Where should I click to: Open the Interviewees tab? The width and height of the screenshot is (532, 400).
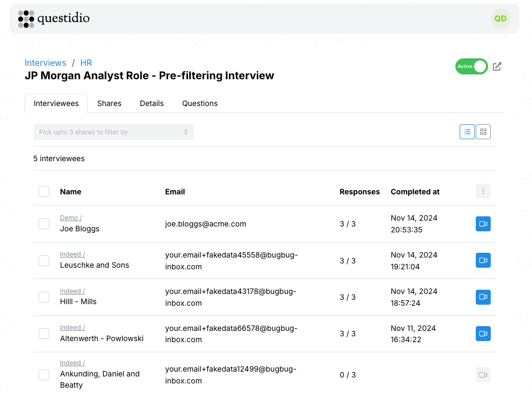pyautogui.click(x=56, y=103)
